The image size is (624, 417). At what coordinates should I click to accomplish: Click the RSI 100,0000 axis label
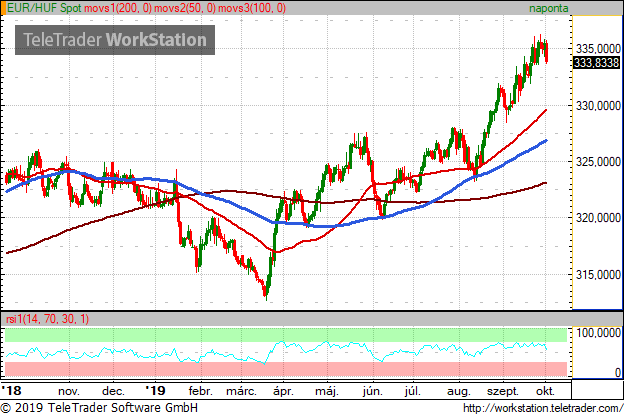[598, 333]
